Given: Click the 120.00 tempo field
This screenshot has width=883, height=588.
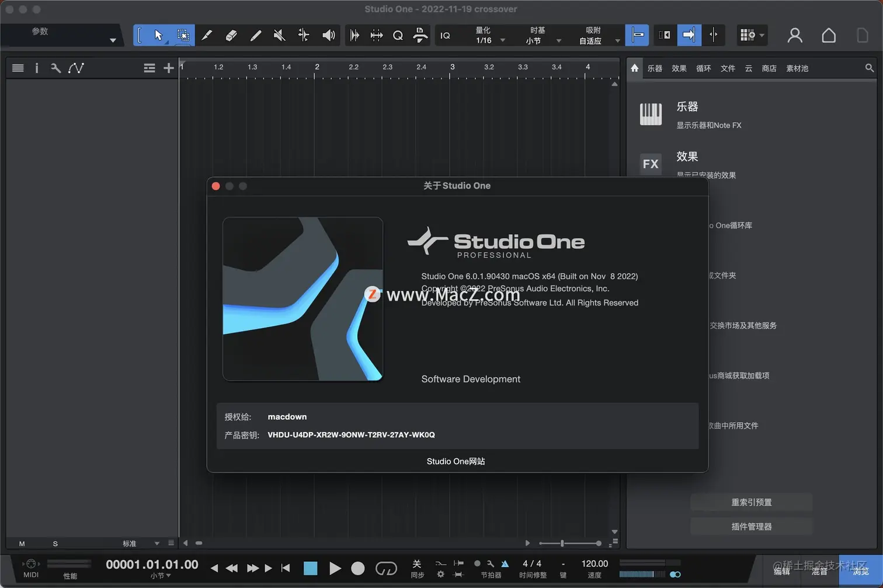Looking at the screenshot, I should (595, 563).
